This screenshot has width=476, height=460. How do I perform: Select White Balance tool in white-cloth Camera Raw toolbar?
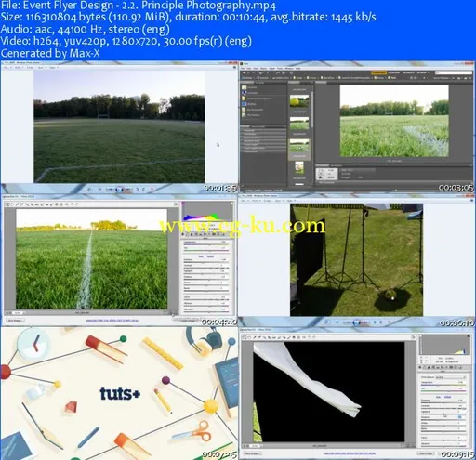255,337
